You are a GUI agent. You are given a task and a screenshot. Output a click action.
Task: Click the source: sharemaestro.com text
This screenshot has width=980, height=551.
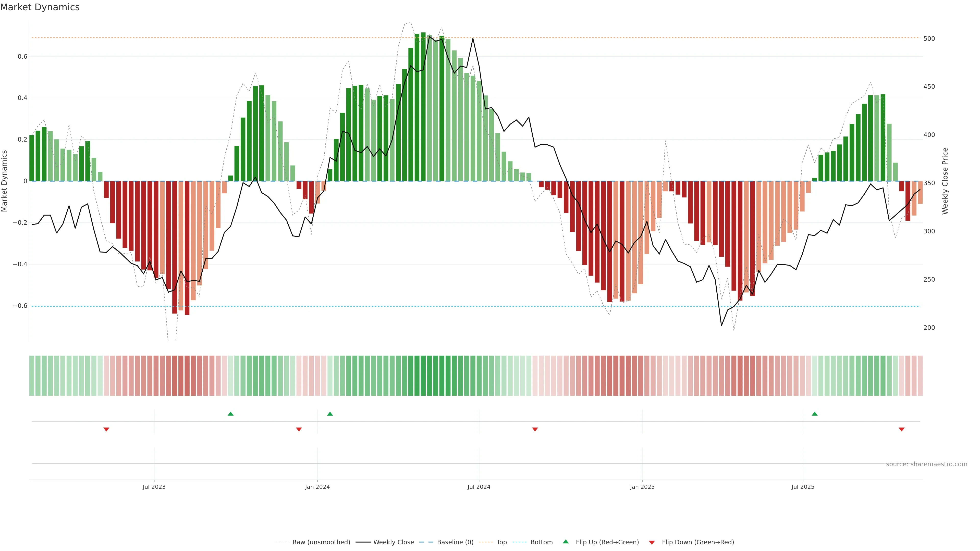pos(926,464)
